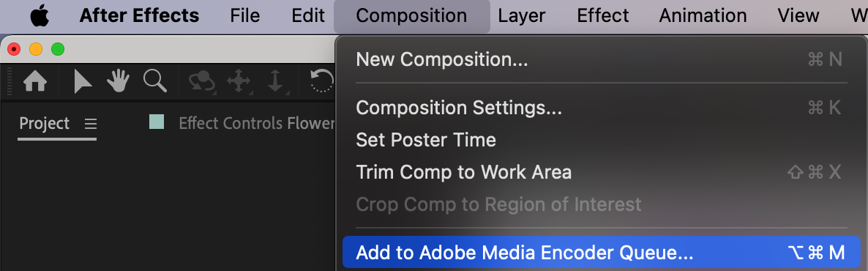Open the Apple menu
Viewport: 868px width, 271px height.
[x=40, y=15]
